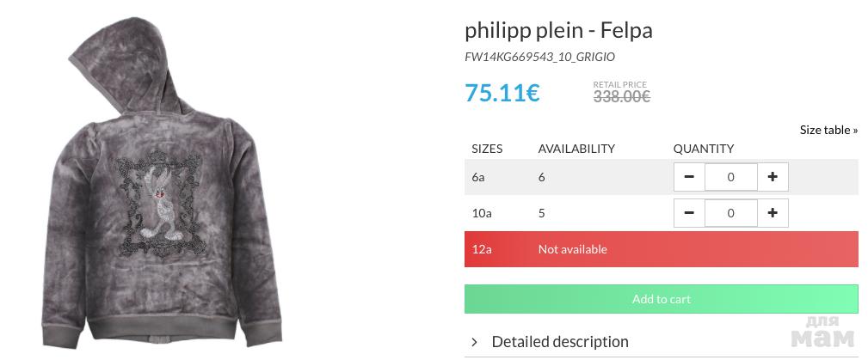Click the Detailed description chevron arrow
This screenshot has height=360, width=868.
click(474, 342)
